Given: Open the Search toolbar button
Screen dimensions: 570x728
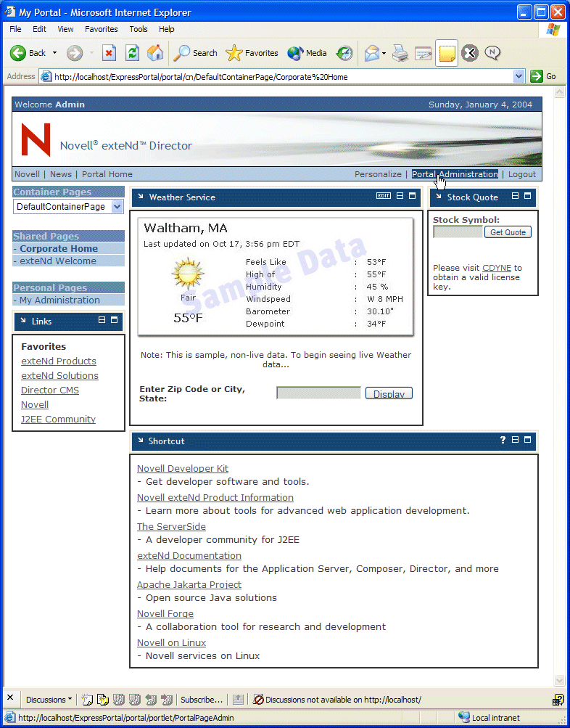Looking at the screenshot, I should point(195,53).
